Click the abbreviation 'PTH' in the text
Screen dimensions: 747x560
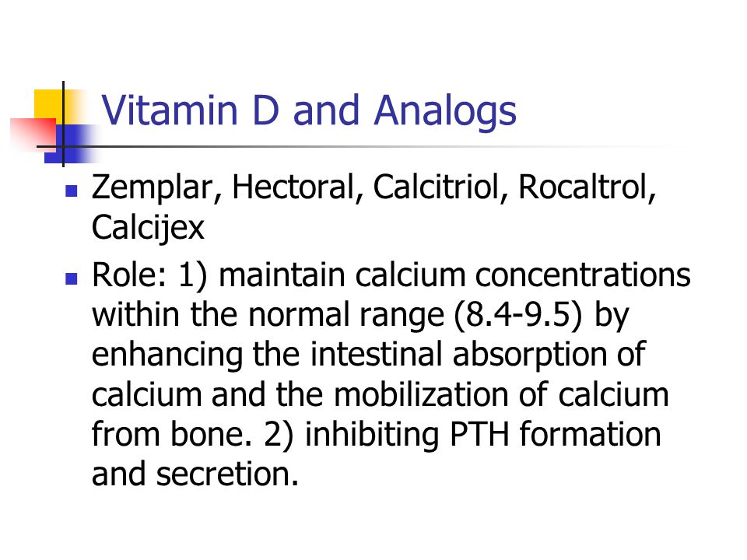(479, 435)
